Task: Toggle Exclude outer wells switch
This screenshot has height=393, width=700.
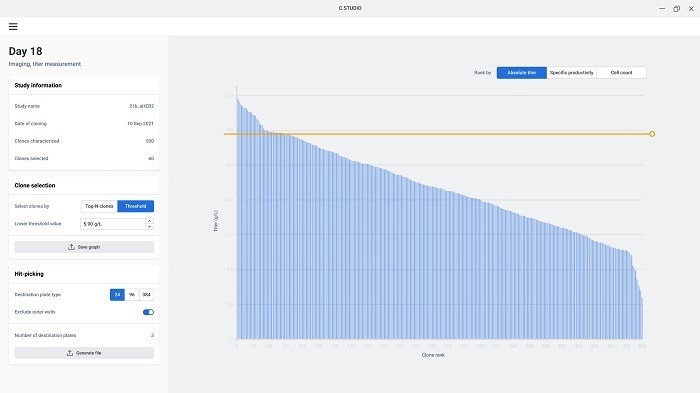Action: coord(148,312)
